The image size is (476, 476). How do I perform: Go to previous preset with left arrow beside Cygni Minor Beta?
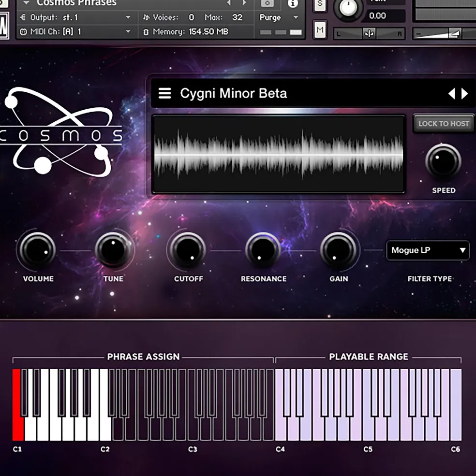452,93
